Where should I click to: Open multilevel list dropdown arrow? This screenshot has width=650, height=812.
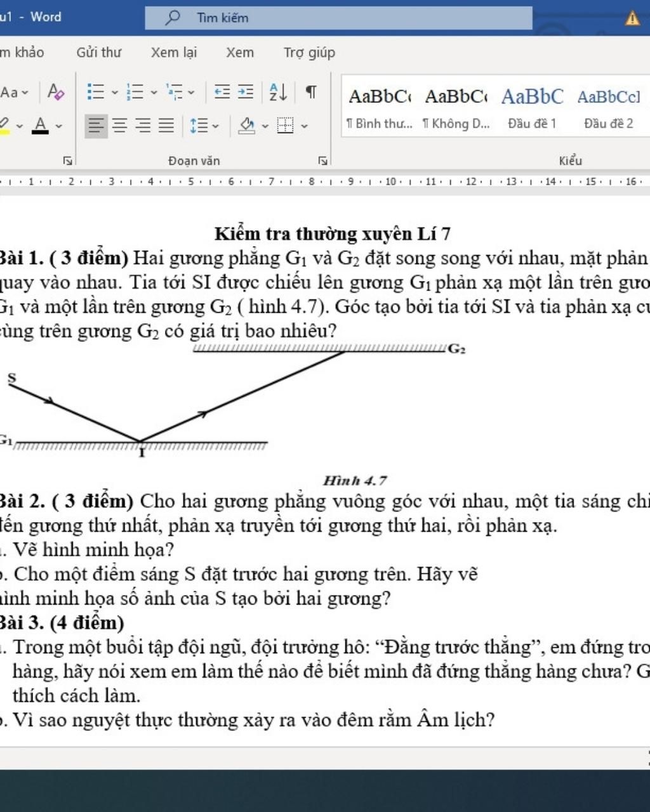click(191, 93)
